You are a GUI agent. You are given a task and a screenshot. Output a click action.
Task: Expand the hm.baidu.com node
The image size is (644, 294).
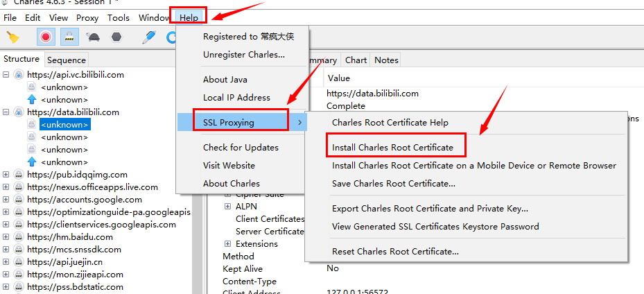tap(6, 237)
